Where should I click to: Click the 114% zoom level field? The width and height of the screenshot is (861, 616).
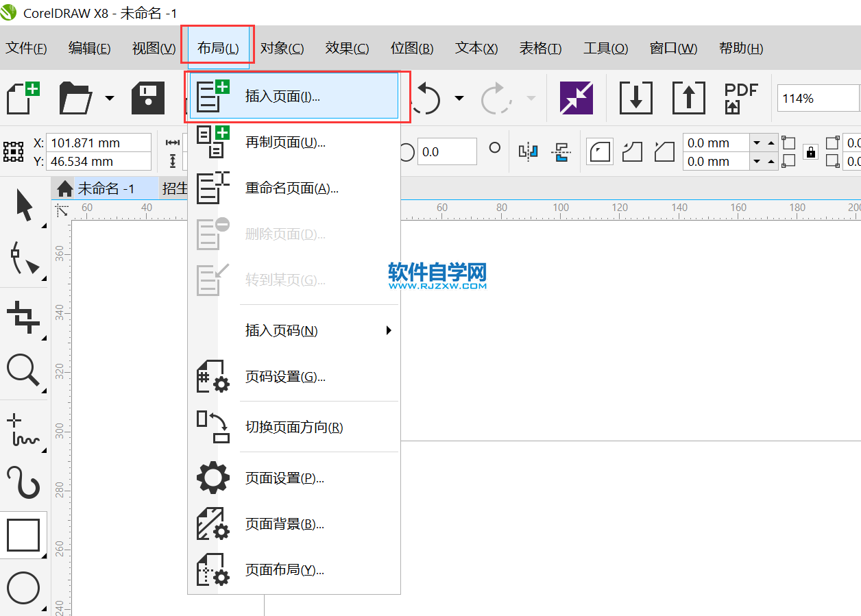818,99
